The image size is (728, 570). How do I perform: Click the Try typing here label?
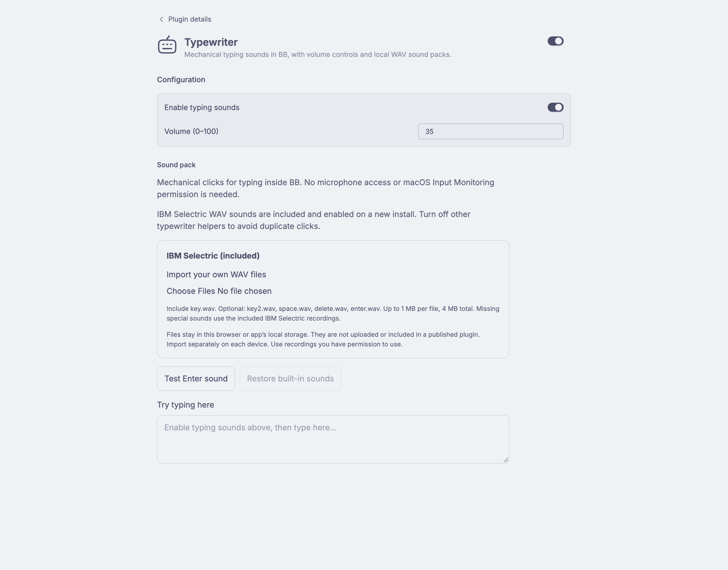[185, 405]
